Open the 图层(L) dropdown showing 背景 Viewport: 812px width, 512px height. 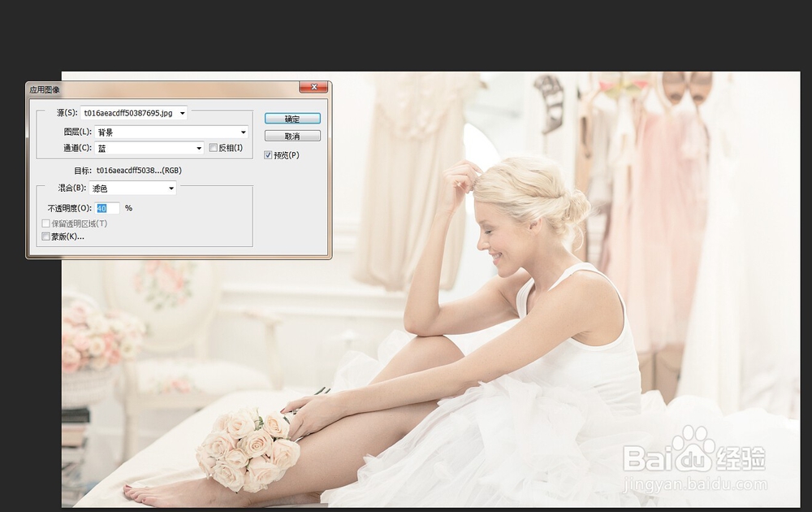pyautogui.click(x=171, y=132)
